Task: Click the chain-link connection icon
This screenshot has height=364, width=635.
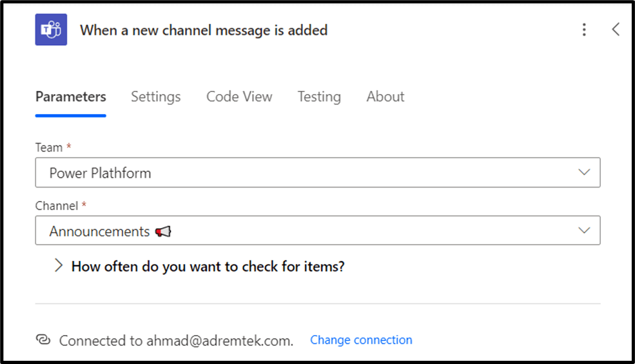Action: click(x=43, y=340)
